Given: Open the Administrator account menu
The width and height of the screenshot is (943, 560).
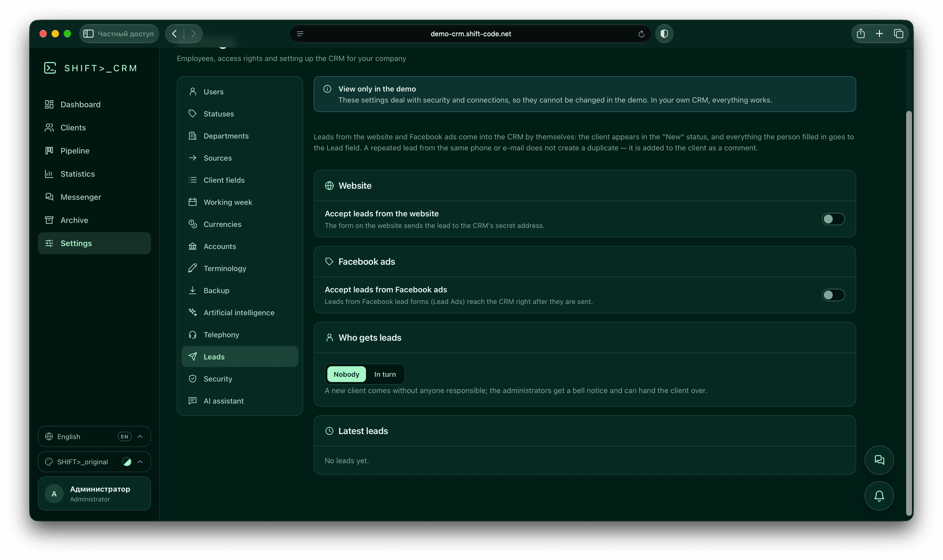Looking at the screenshot, I should coord(94,493).
